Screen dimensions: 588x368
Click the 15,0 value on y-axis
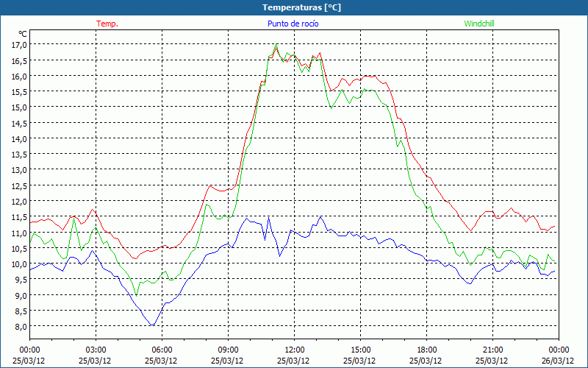click(19, 107)
